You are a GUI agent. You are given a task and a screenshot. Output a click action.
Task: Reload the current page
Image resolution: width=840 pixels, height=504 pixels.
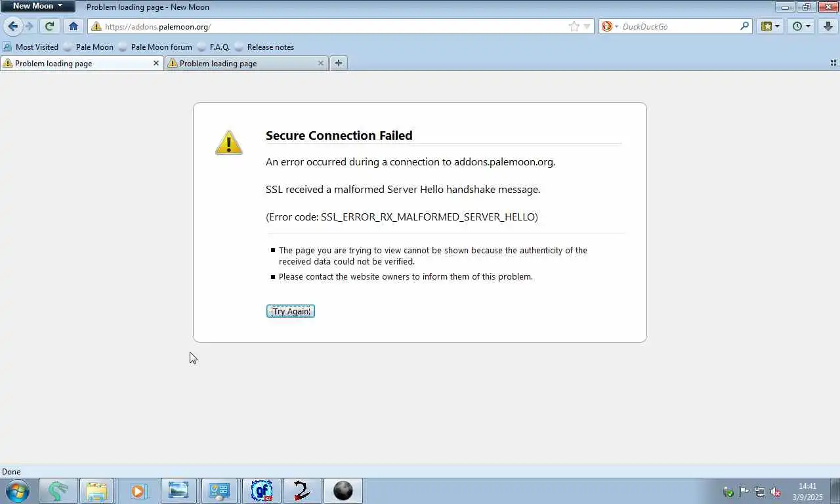point(49,26)
